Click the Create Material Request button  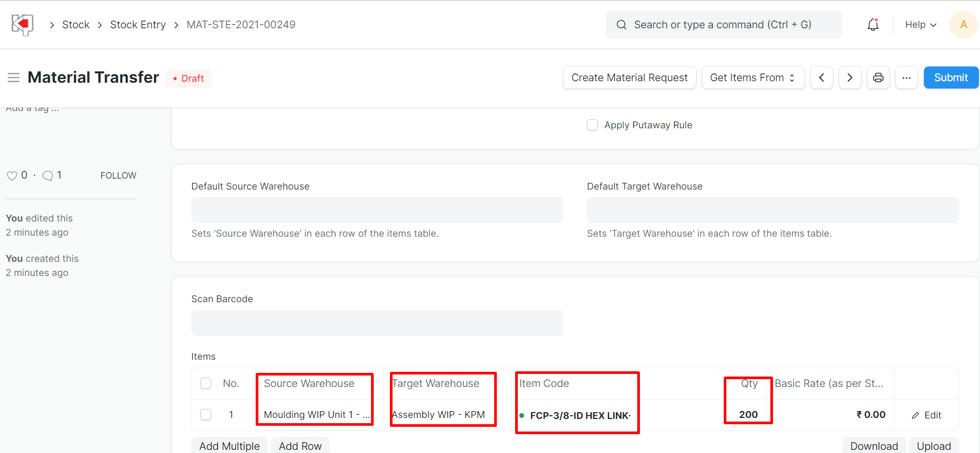click(x=629, y=78)
